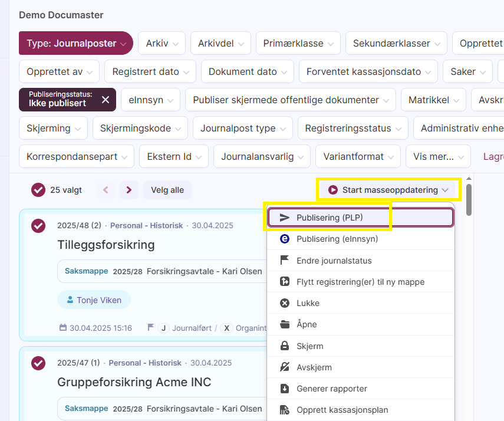Viewport: 504px width, 421px height.
Task: Click the Generer rapporter download icon
Action: pos(285,389)
